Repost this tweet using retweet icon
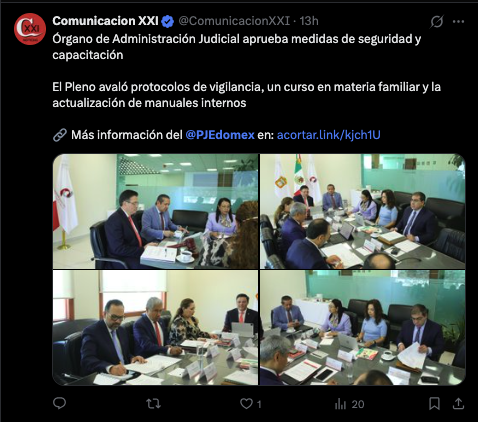The image size is (478, 422). click(154, 404)
